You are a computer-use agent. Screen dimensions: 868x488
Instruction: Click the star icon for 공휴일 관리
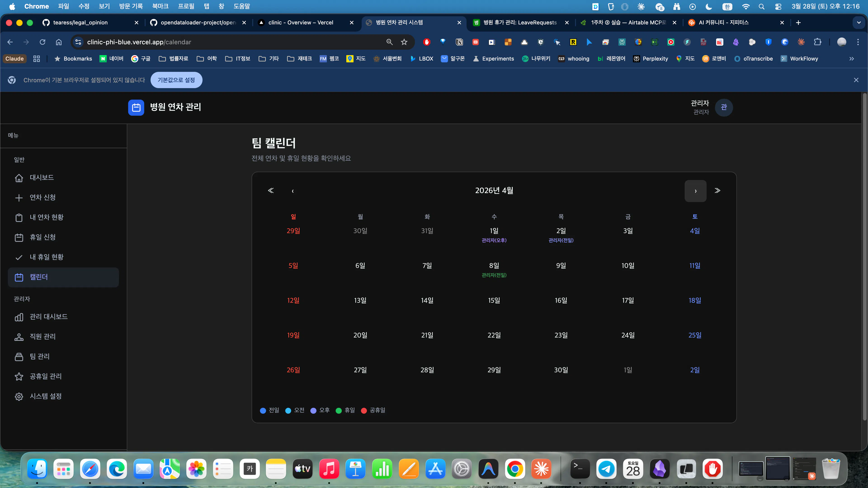coord(19,377)
